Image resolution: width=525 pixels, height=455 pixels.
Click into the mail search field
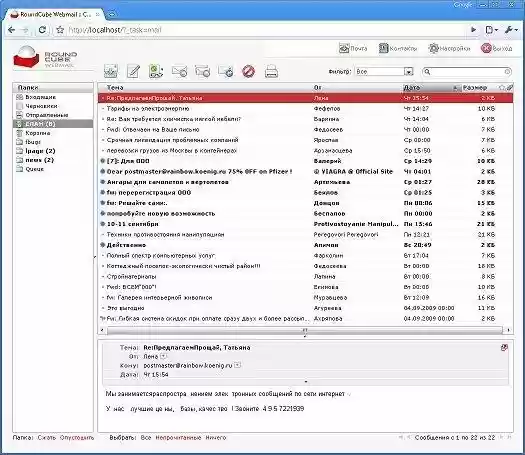[467, 72]
